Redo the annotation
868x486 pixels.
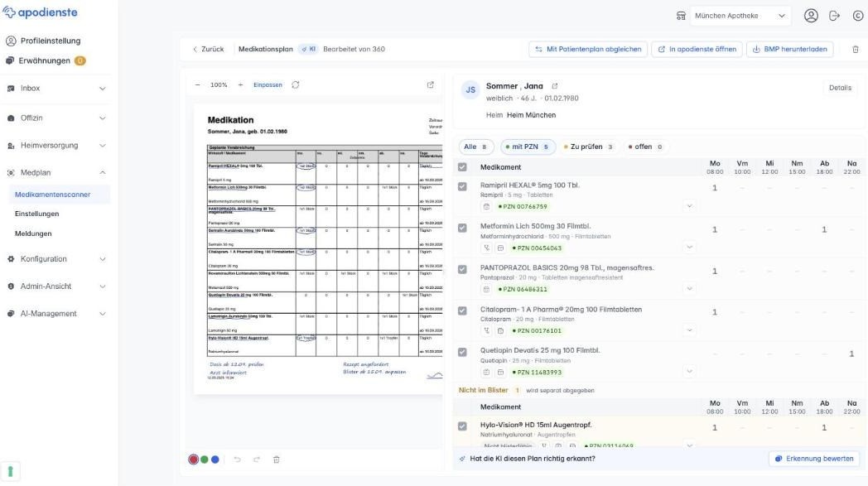click(x=256, y=460)
